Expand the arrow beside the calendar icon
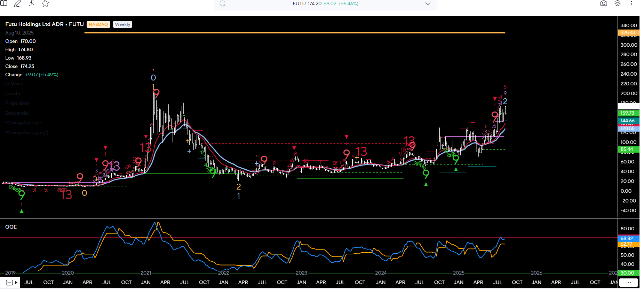The image size is (644, 292). pyautogui.click(x=16, y=282)
